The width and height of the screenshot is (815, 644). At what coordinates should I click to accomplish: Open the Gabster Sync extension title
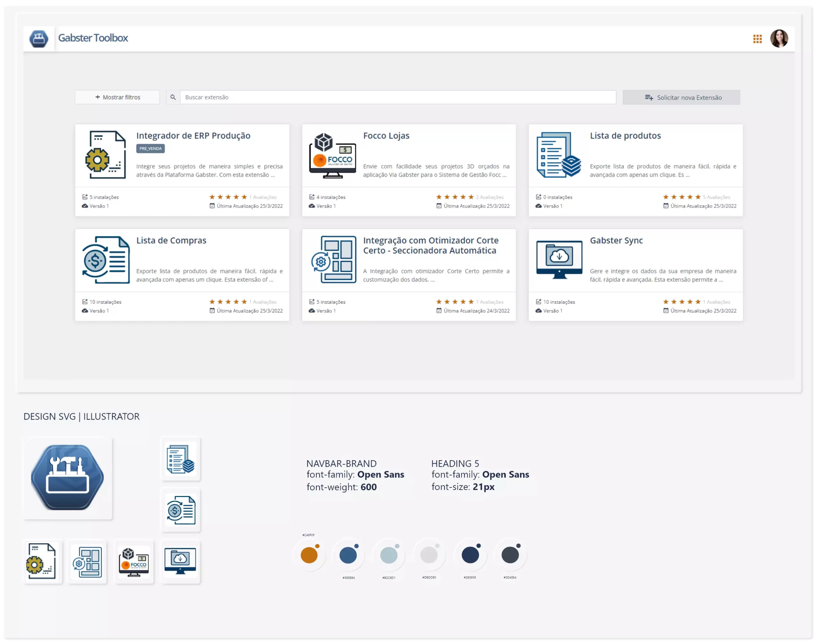click(616, 241)
